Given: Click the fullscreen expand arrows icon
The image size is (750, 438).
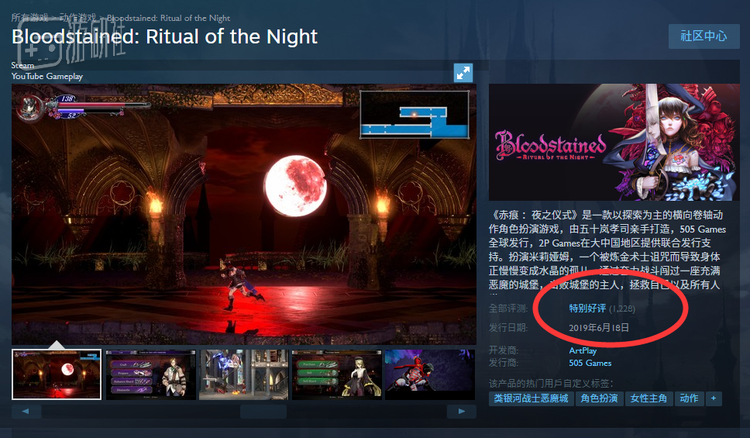Looking at the screenshot, I should (x=463, y=73).
